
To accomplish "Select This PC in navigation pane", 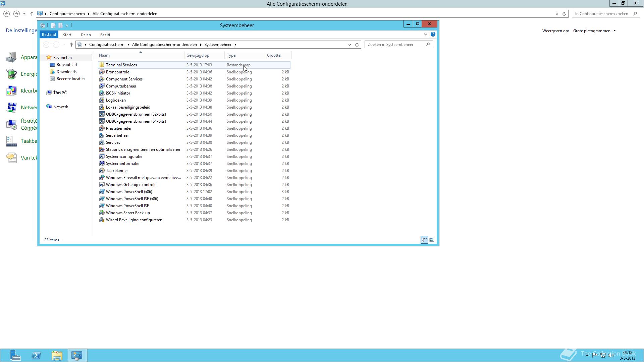I will 60,93.
